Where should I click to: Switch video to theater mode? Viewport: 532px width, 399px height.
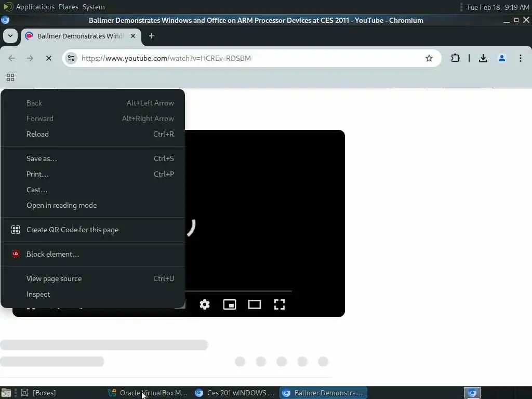tap(255, 304)
